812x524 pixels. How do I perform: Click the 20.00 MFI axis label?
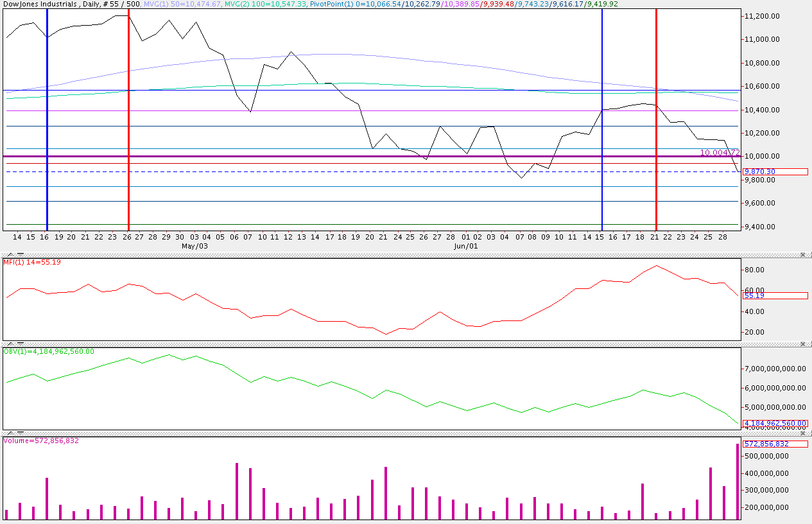point(754,332)
